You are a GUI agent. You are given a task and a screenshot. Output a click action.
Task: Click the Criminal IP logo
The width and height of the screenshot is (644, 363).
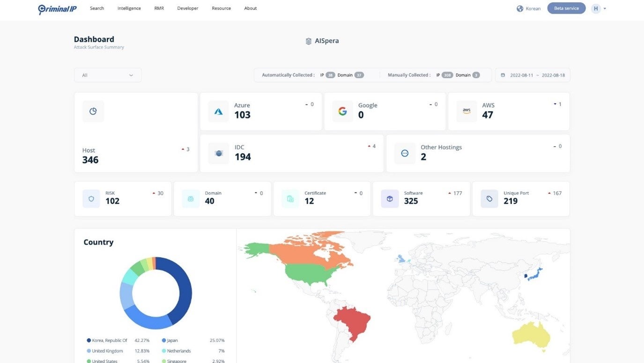tap(57, 9)
